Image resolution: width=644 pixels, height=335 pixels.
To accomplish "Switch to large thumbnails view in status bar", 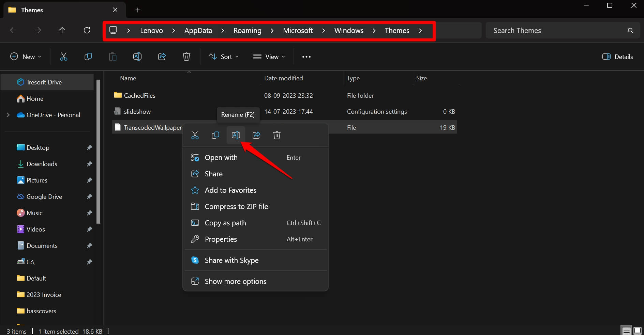I will 637,331.
